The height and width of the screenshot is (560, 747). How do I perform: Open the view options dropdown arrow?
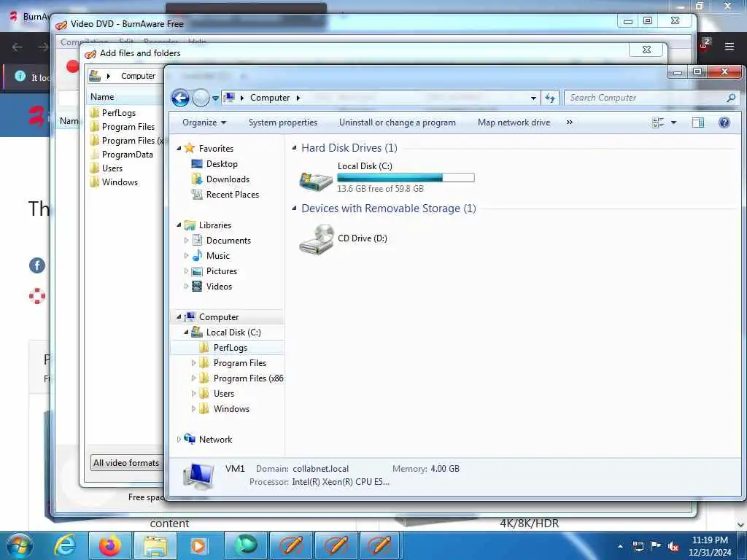click(x=673, y=122)
